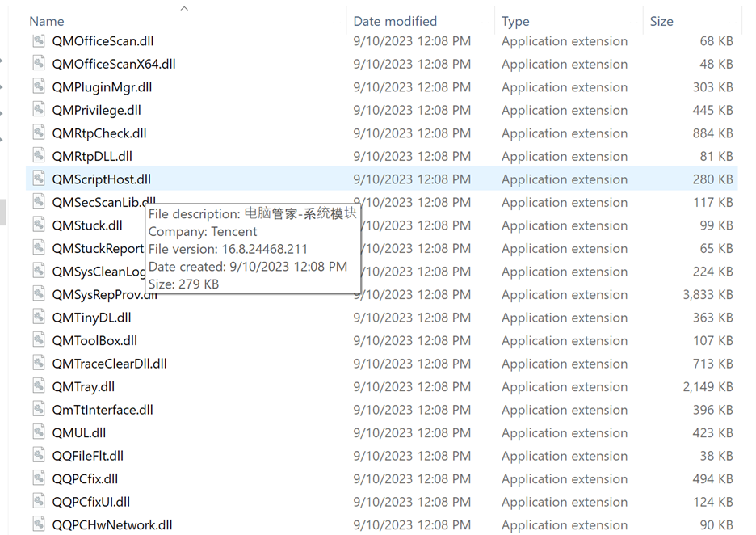Click the 445 KB size cell

point(712,111)
